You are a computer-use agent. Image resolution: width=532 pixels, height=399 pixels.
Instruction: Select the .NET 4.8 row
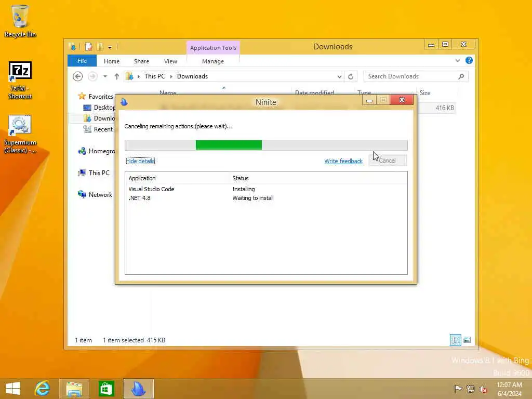click(x=266, y=198)
